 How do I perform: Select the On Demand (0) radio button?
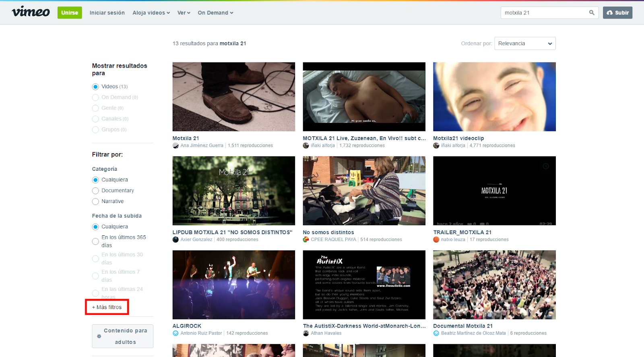[95, 98]
